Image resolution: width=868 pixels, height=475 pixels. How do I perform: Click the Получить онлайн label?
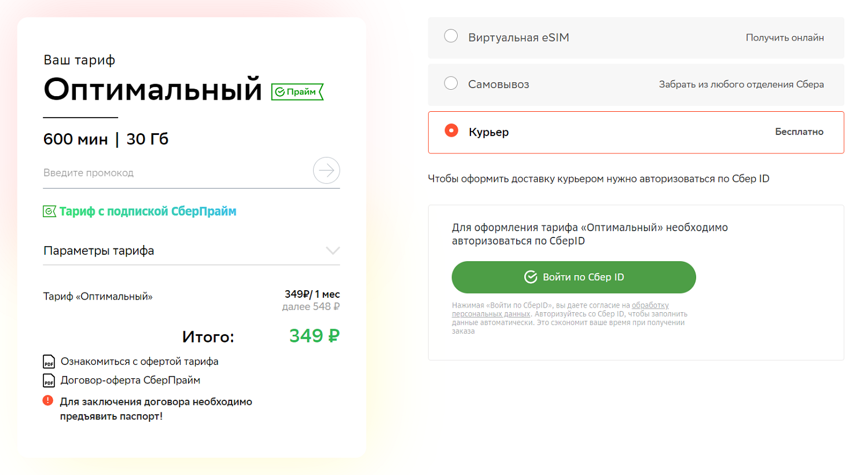tap(785, 38)
